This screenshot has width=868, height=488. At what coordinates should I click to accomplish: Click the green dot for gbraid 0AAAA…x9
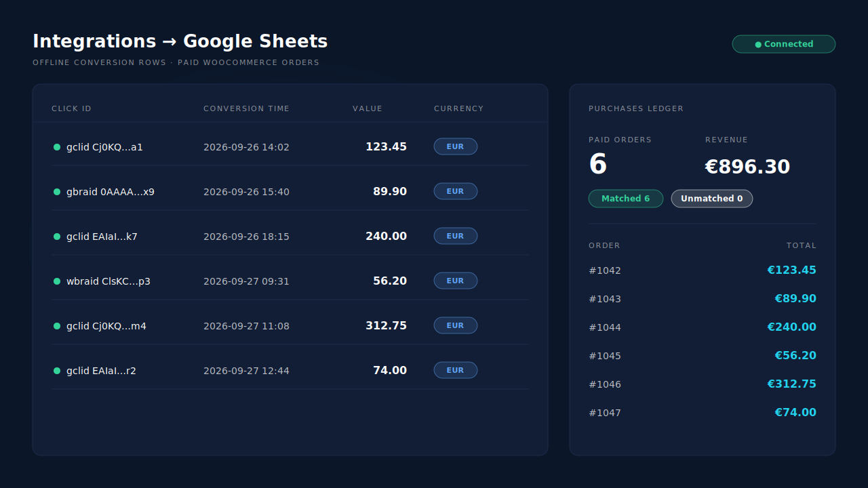pos(57,192)
